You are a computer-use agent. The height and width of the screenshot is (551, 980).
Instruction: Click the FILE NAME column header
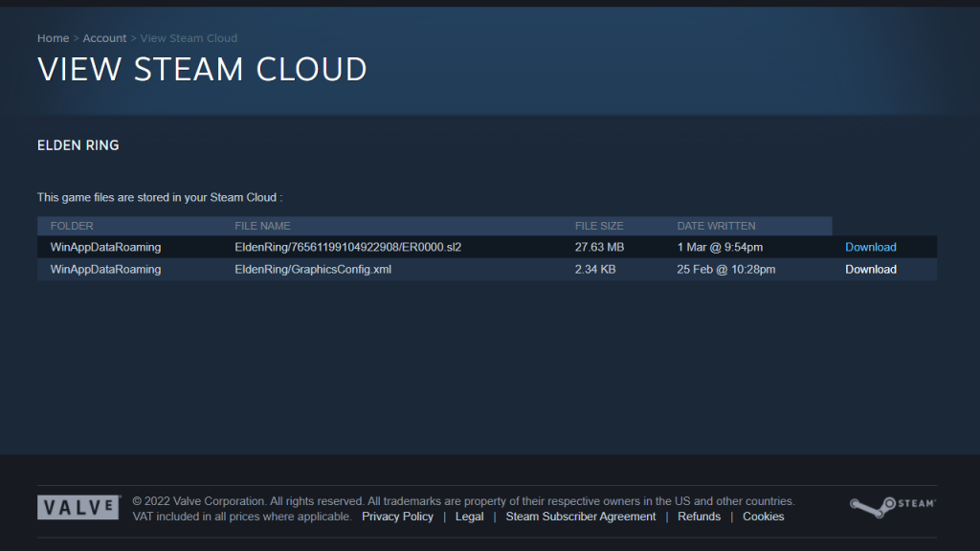(262, 226)
